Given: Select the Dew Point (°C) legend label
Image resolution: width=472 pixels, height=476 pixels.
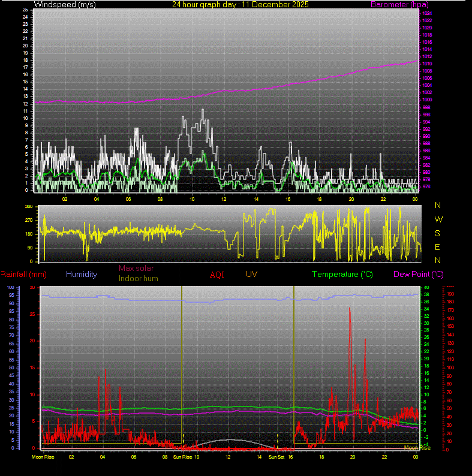Looking at the screenshot, I should [419, 275].
